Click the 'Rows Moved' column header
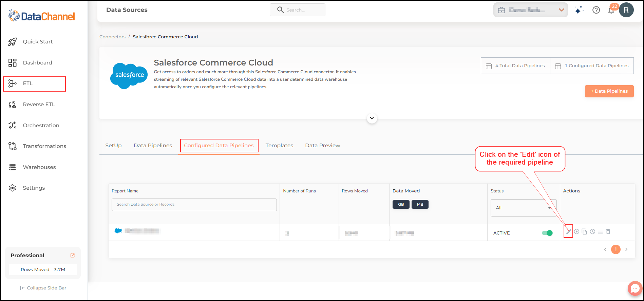644x301 pixels. click(x=355, y=191)
